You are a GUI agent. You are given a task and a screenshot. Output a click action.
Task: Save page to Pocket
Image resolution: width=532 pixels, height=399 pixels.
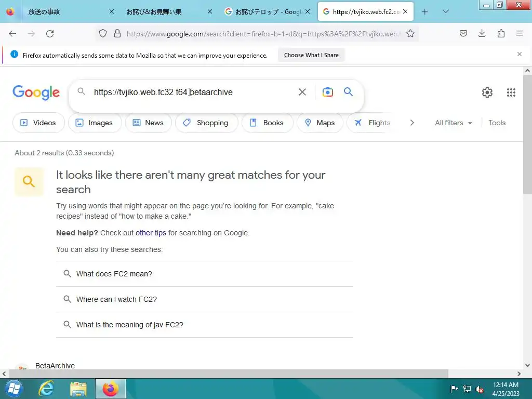point(463,33)
